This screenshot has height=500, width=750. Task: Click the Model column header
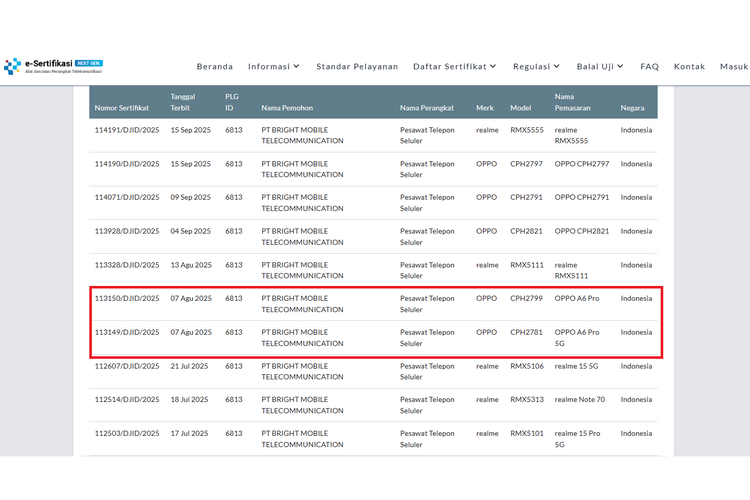pos(520,108)
